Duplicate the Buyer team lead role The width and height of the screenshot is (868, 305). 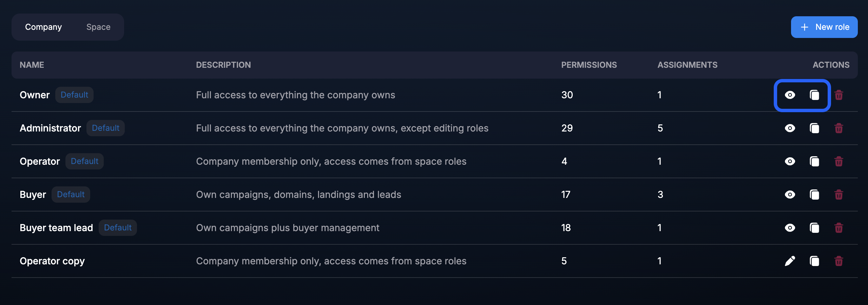[x=814, y=228]
